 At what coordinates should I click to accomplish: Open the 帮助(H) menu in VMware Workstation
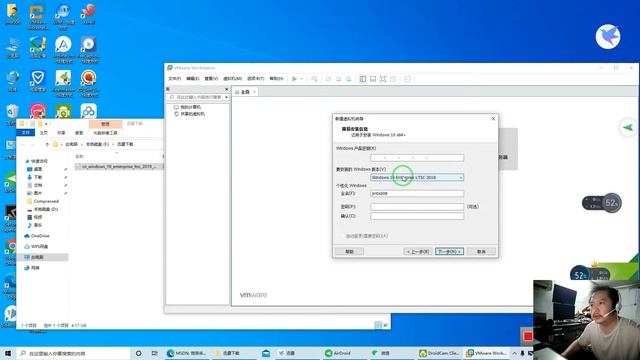pos(276,78)
